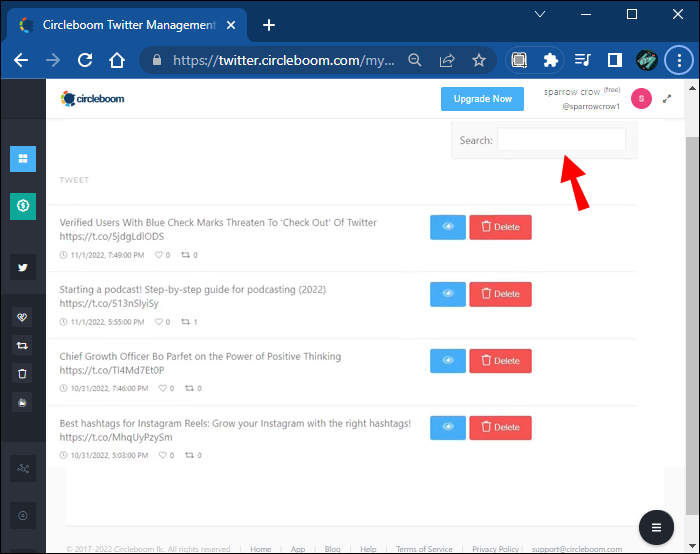Open the network nodes sidebar icon
700x554 pixels.
coord(23,468)
